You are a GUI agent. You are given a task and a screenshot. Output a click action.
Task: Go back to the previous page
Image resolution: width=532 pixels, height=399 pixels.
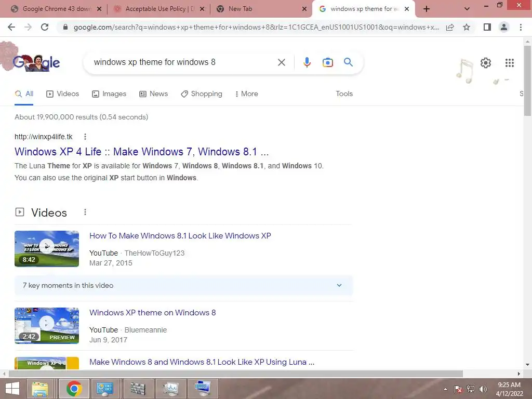11,27
